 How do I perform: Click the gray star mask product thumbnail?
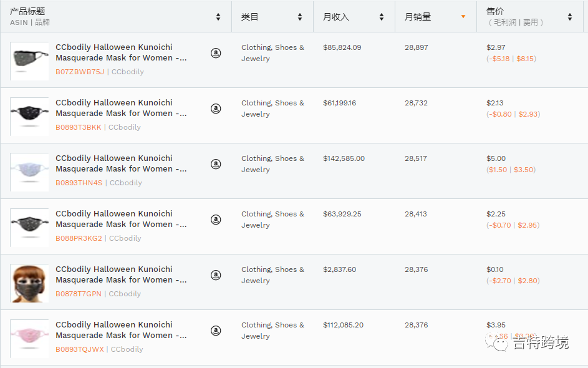click(x=29, y=61)
